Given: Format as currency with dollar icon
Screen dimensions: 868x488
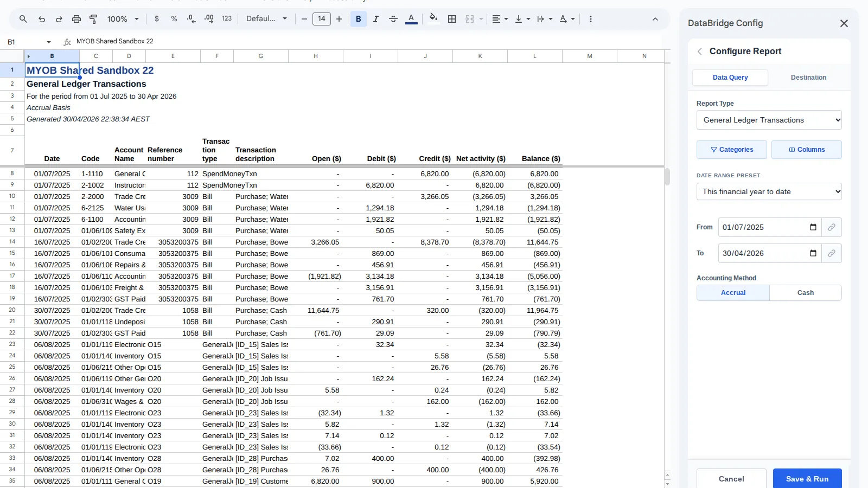Looking at the screenshot, I should [157, 19].
